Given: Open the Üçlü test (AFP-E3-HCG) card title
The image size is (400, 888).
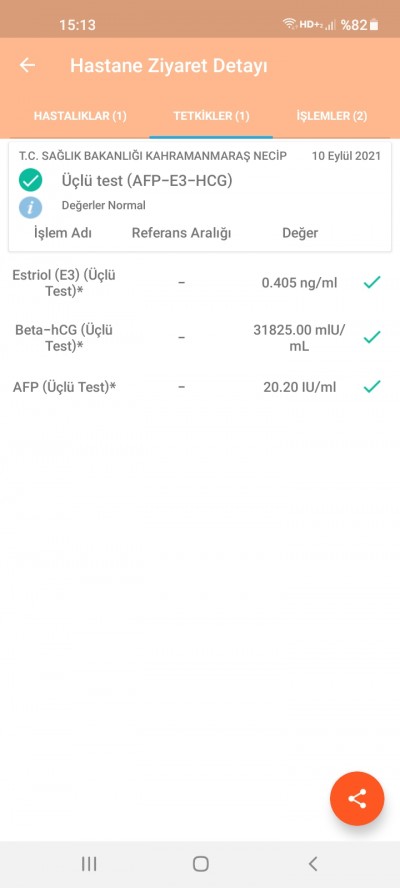Looking at the screenshot, I should tap(147, 181).
